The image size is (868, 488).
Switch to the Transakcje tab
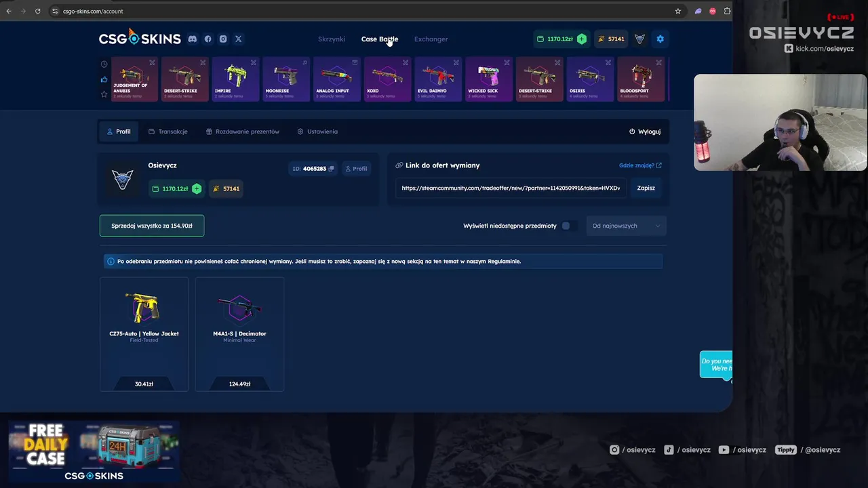point(167,131)
